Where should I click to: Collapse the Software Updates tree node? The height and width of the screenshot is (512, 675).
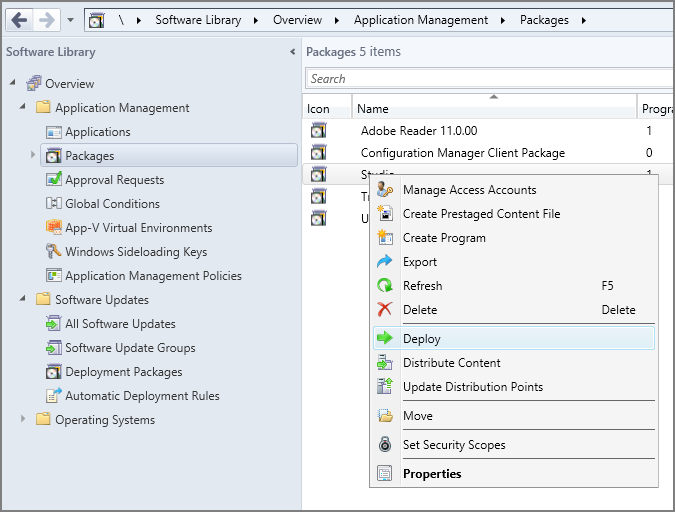pos(23,299)
